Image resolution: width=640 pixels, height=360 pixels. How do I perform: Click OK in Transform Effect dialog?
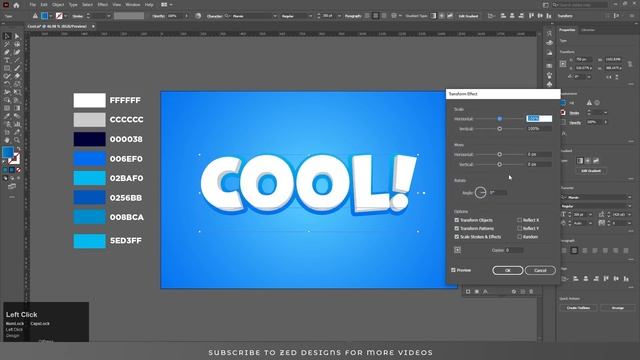click(507, 270)
